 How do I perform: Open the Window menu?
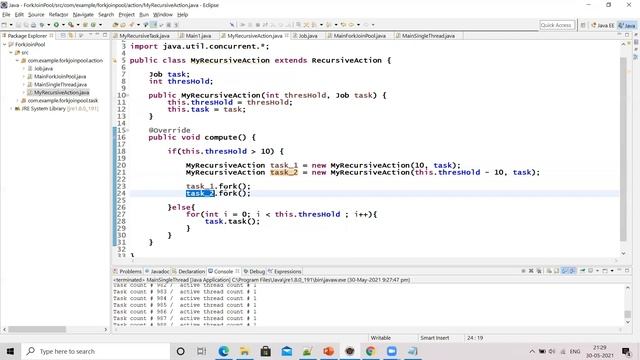point(162,14)
